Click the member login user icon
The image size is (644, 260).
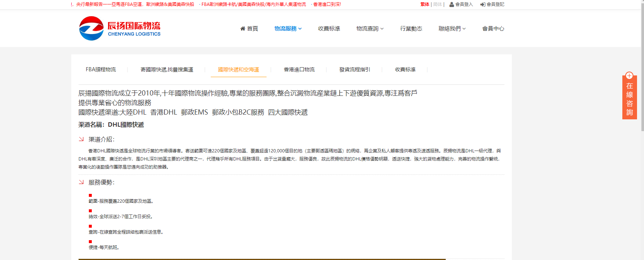tap(452, 4)
